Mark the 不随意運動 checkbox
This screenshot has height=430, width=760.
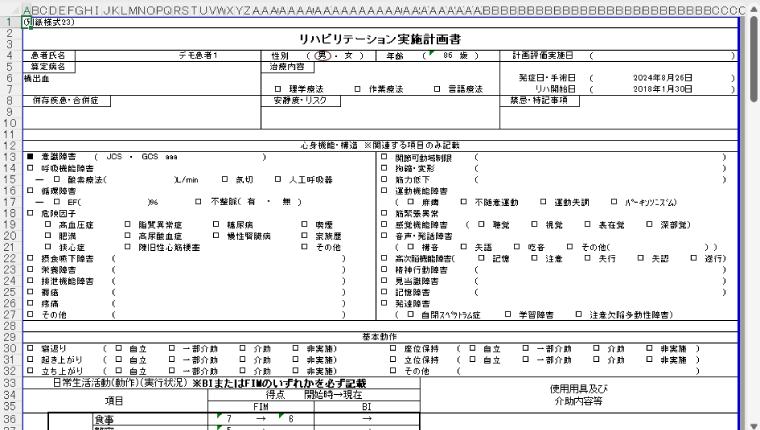pos(463,202)
